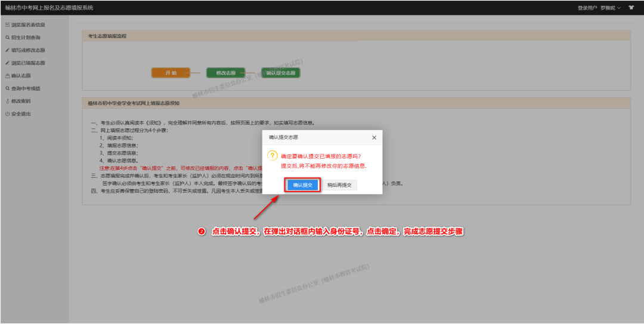
Task: Click the orange 开始 flow step
Action: point(170,73)
